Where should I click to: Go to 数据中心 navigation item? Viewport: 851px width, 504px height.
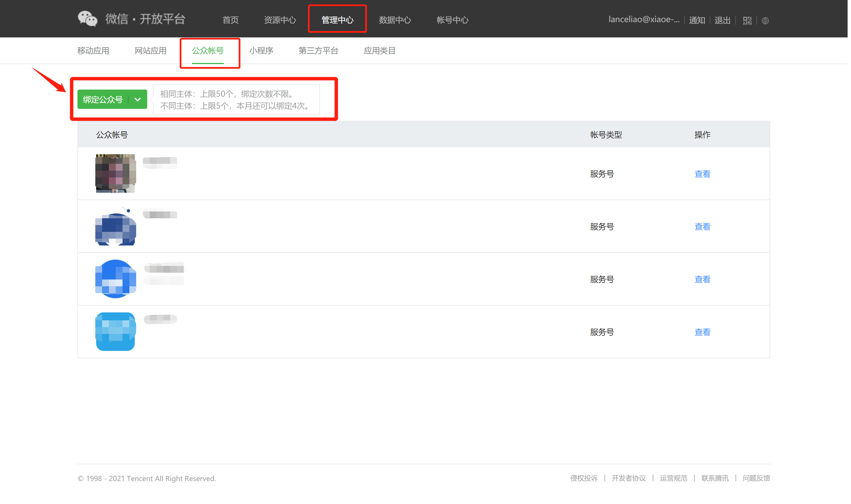click(397, 20)
